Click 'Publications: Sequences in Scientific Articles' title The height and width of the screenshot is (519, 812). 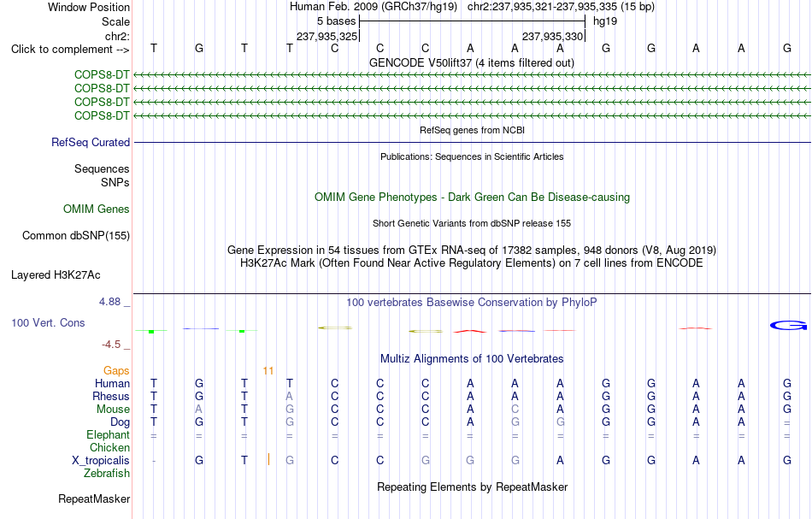tap(472, 157)
